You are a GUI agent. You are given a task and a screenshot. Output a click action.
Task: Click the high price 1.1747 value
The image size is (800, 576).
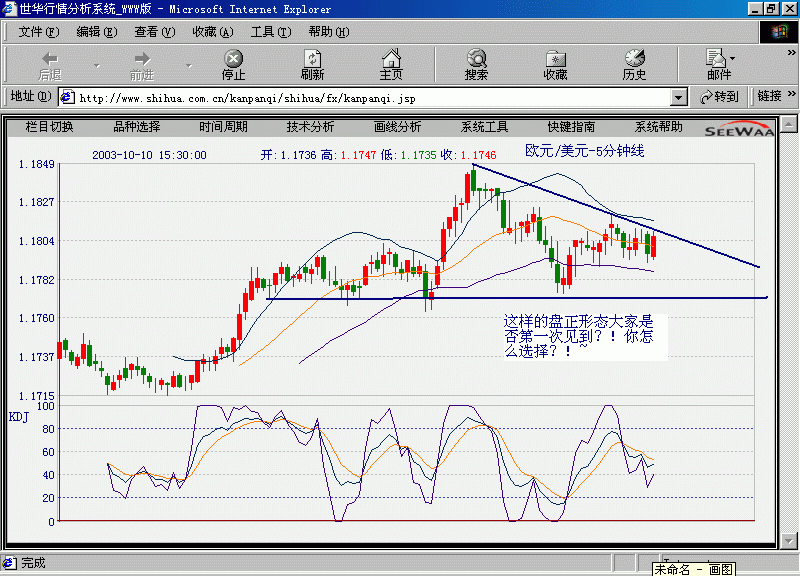coord(358,155)
